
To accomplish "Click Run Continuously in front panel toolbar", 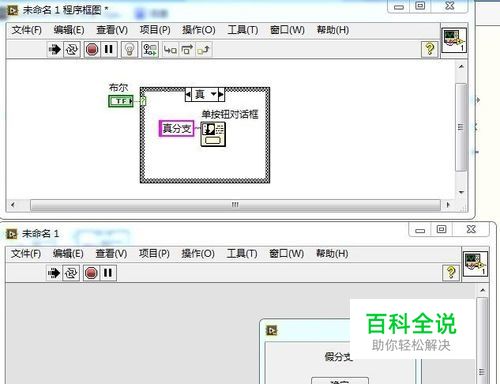I will point(71,273).
